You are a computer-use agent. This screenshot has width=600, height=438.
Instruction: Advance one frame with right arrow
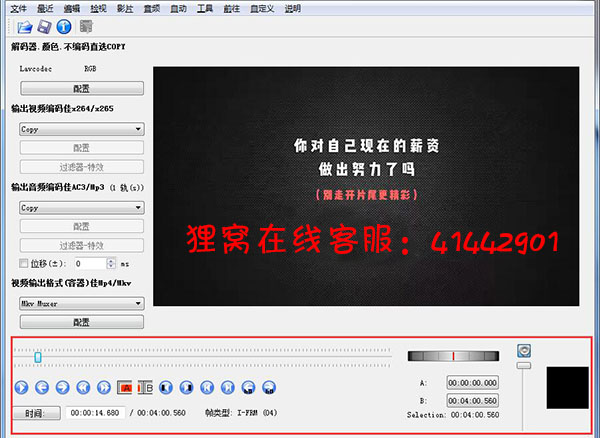pos(62,388)
